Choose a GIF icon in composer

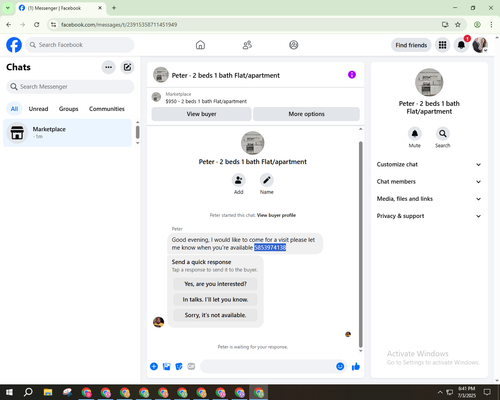coord(191,367)
